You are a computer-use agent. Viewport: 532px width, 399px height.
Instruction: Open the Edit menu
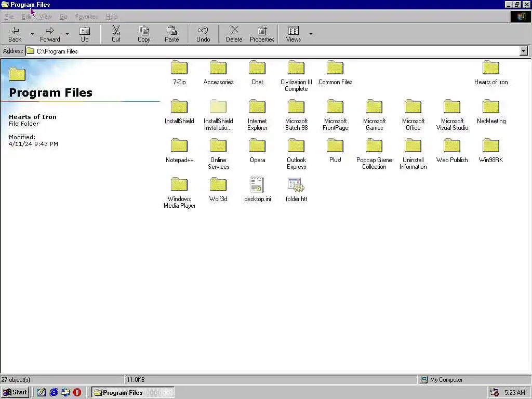(26, 17)
